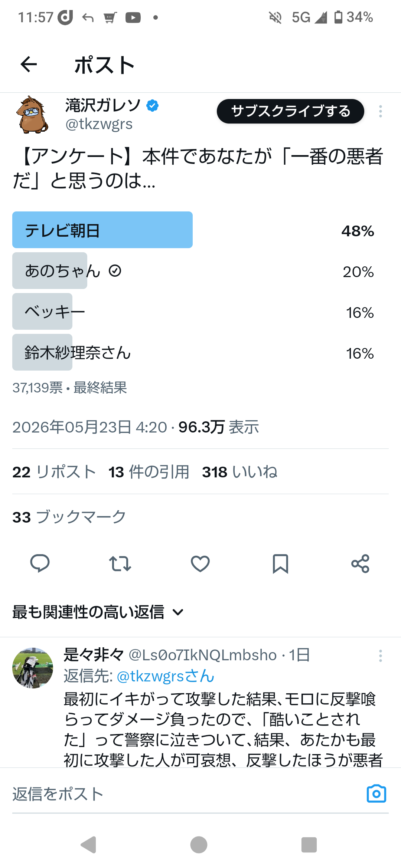Tap the repost arrows icon

click(x=120, y=564)
